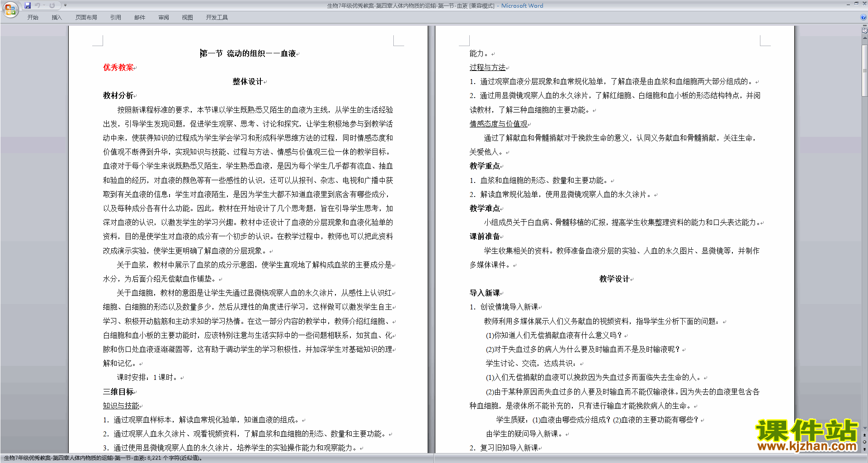Save the document with the floppy icon
This screenshot has width=868, height=463.
click(28, 5)
